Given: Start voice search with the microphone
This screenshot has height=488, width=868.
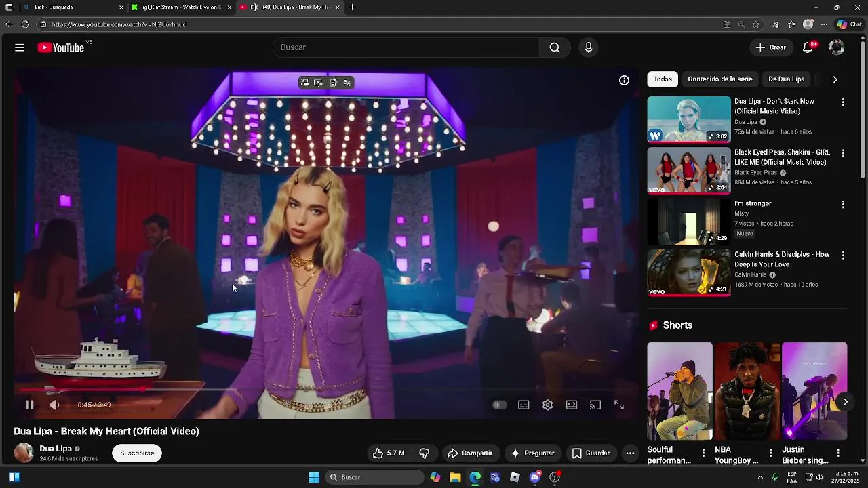Looking at the screenshot, I should point(589,47).
